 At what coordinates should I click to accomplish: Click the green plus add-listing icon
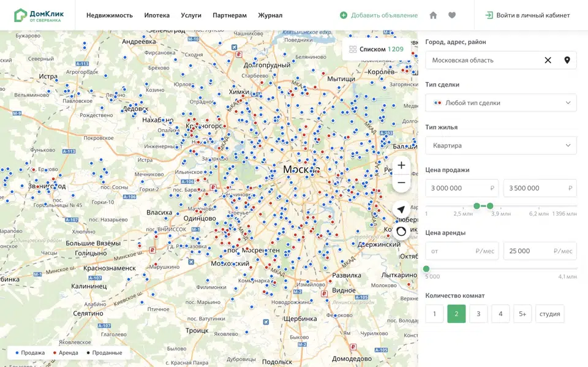click(x=343, y=15)
